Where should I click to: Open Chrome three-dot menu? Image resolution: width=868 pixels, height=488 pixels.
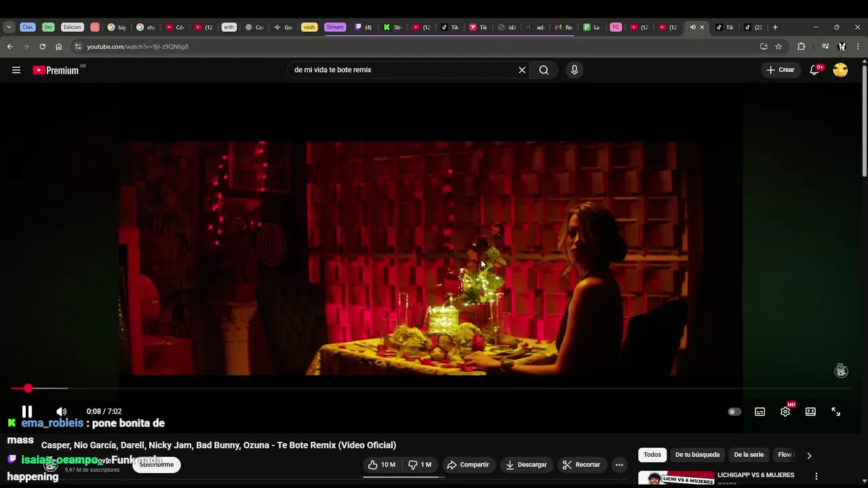pyautogui.click(x=858, y=47)
